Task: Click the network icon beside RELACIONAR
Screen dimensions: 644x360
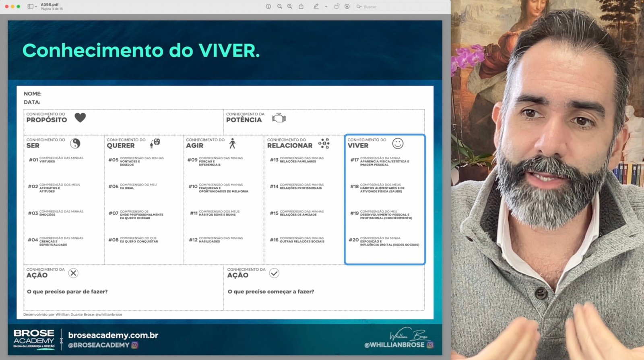Action: click(324, 143)
